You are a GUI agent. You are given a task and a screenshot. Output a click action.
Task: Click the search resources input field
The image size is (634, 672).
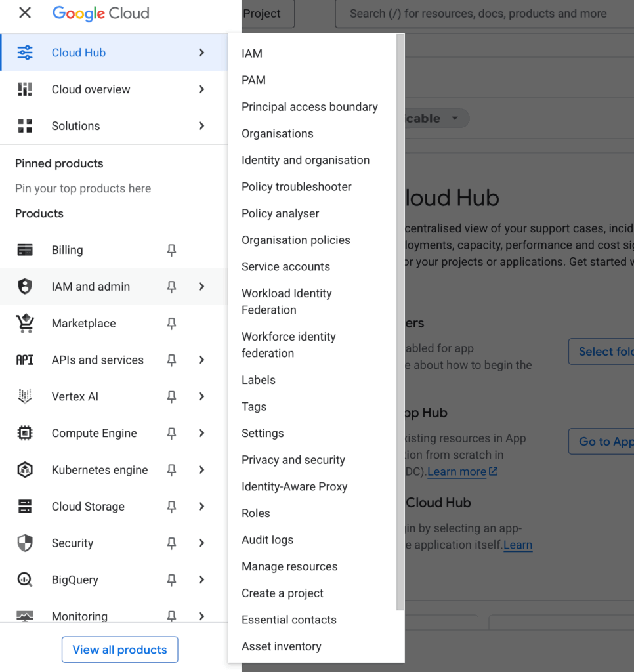pyautogui.click(x=484, y=14)
